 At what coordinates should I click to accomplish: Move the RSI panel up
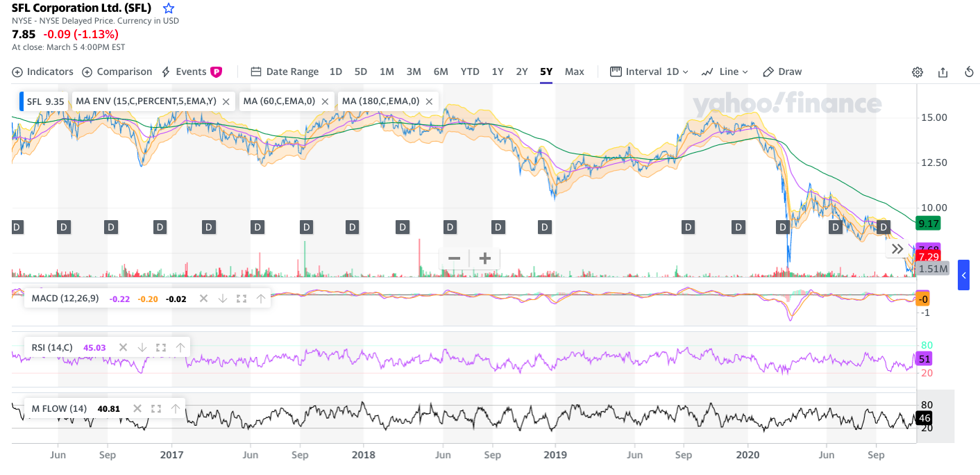pos(180,347)
